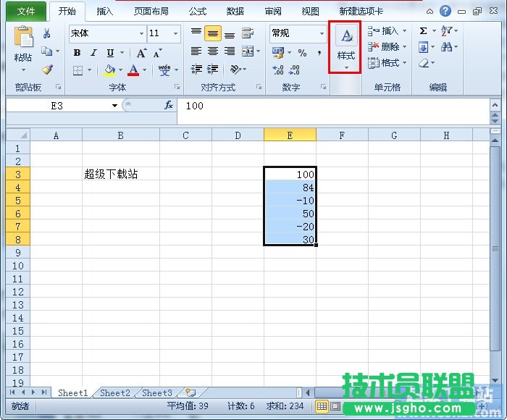
Task: Increase font size with large A
Action: click(x=141, y=53)
